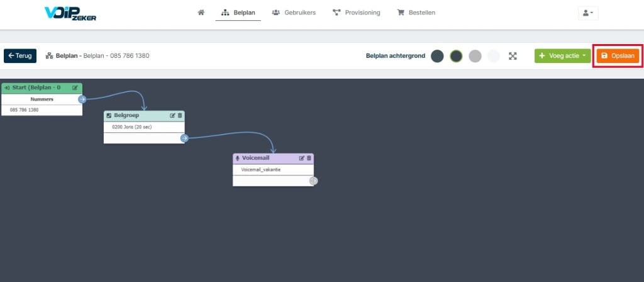Go back with Terug button

click(x=20, y=56)
